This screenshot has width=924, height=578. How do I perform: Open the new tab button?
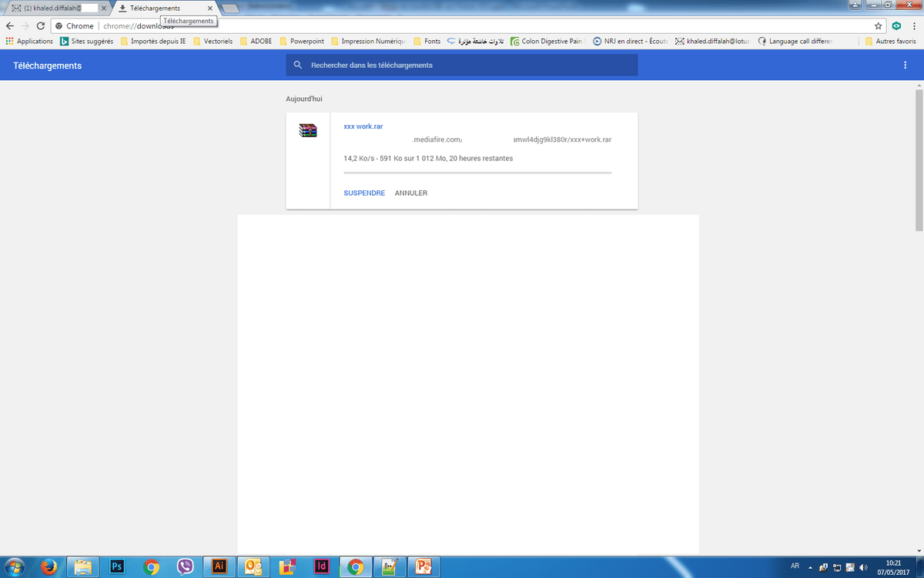pos(230,8)
